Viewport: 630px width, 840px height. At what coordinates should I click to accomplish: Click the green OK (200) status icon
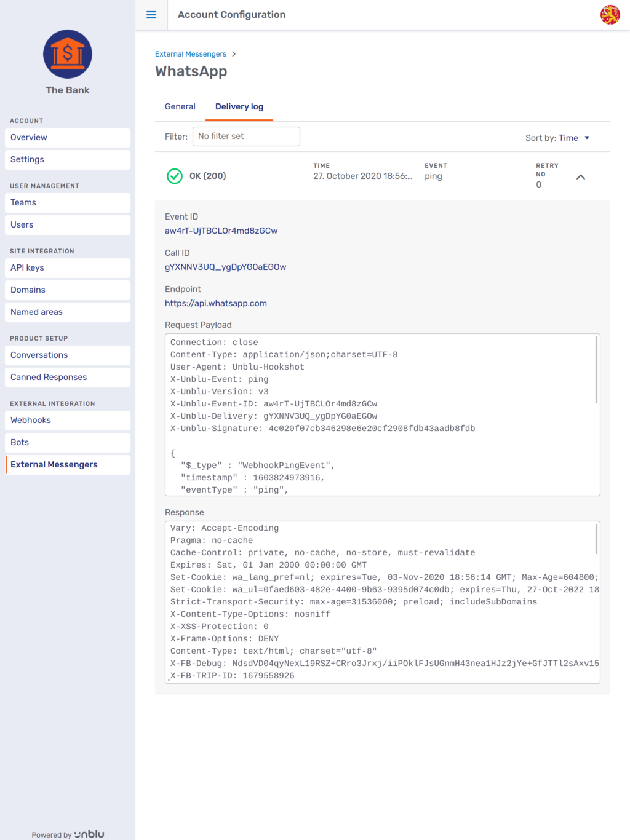click(174, 176)
